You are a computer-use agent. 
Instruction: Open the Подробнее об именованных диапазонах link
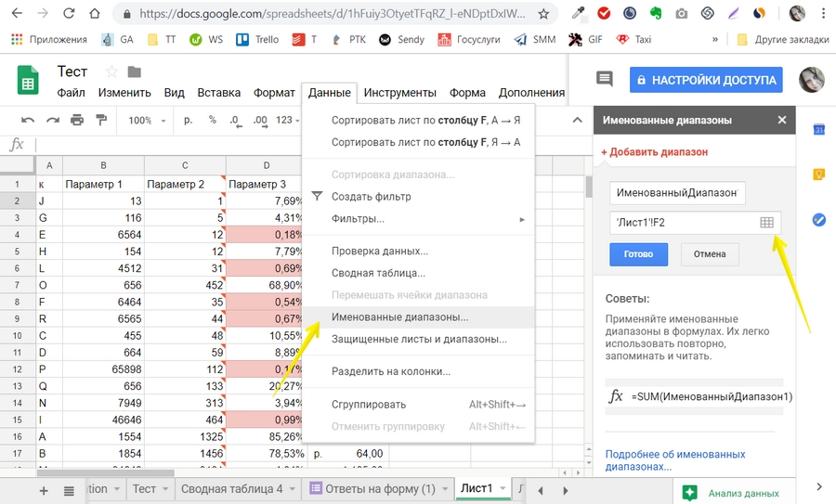pyautogui.click(x=674, y=460)
